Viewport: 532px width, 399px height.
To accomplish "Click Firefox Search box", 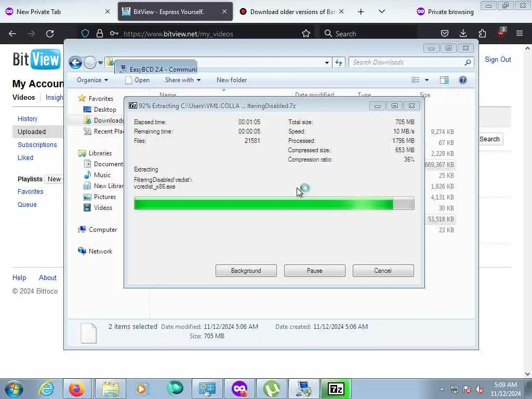I will tap(369, 33).
